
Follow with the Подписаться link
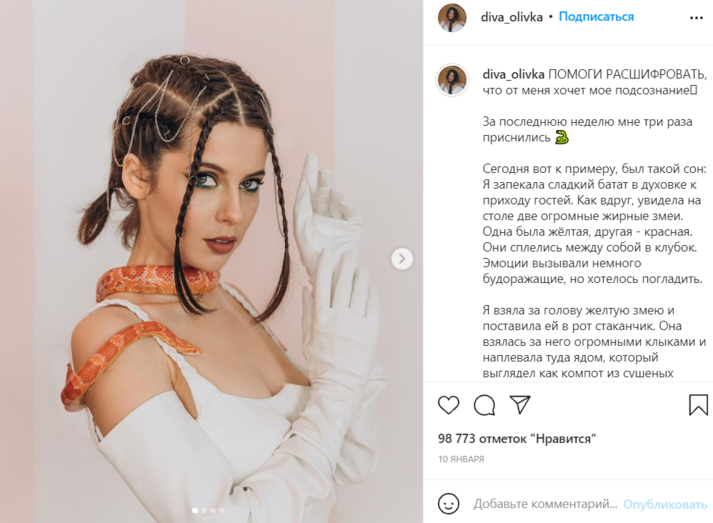[596, 17]
